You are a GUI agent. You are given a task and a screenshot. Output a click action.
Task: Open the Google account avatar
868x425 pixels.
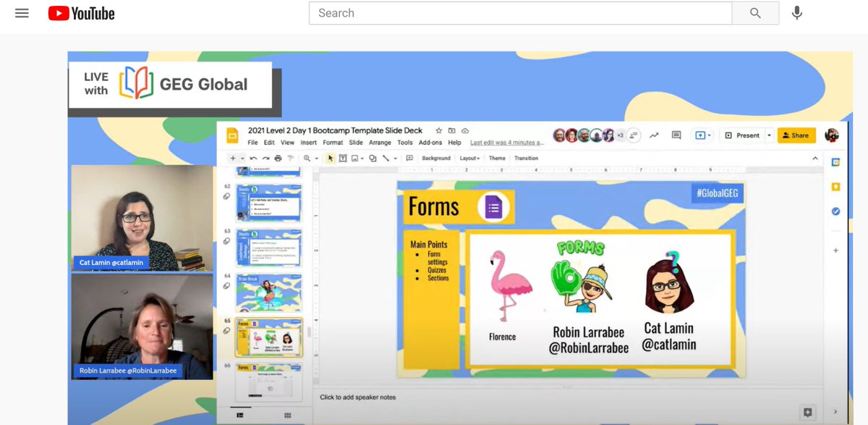point(832,135)
